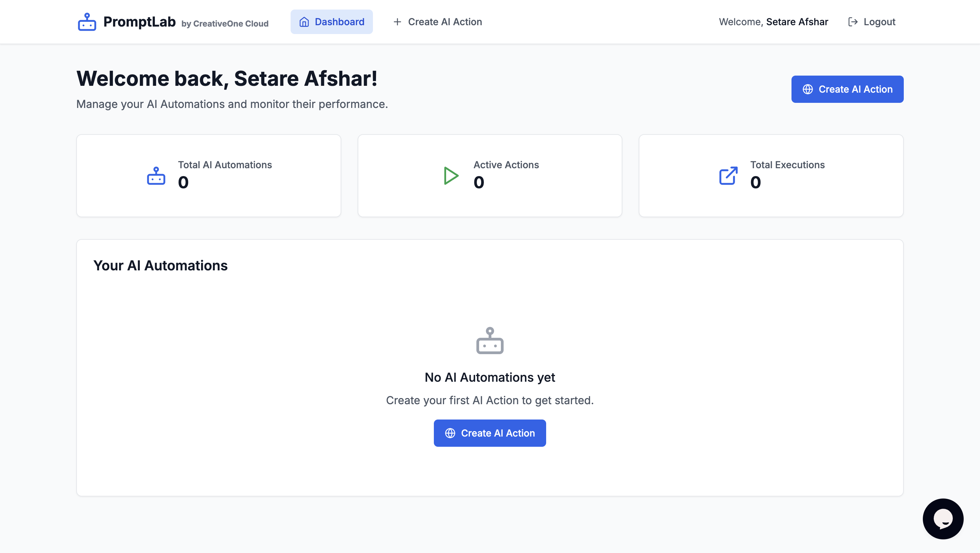Click the robot icon in Total AI Automations card
Screen dimensions: 980x553
(x=156, y=176)
